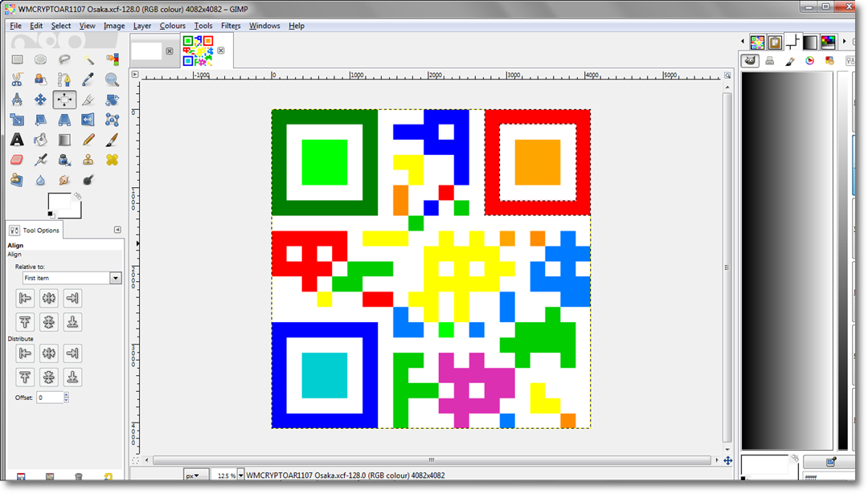This screenshot has height=494, width=868.
Task: Open the Windows menu
Action: pyautogui.click(x=264, y=26)
